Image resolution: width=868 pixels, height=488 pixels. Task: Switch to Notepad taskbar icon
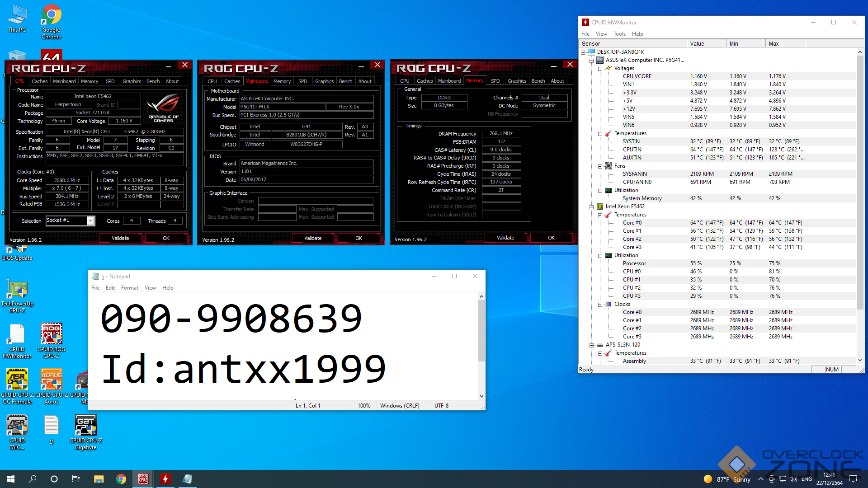pyautogui.click(x=187, y=479)
